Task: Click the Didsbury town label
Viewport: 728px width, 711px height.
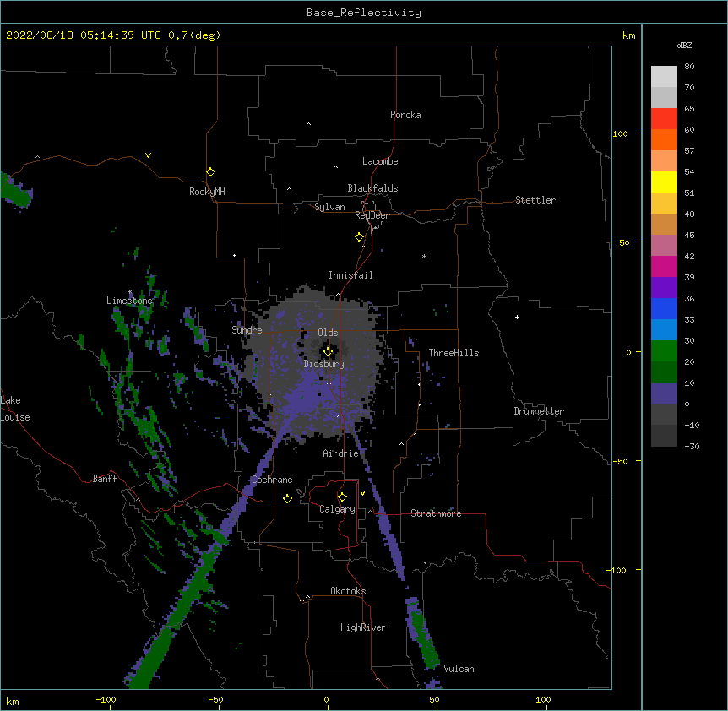Action: (324, 364)
